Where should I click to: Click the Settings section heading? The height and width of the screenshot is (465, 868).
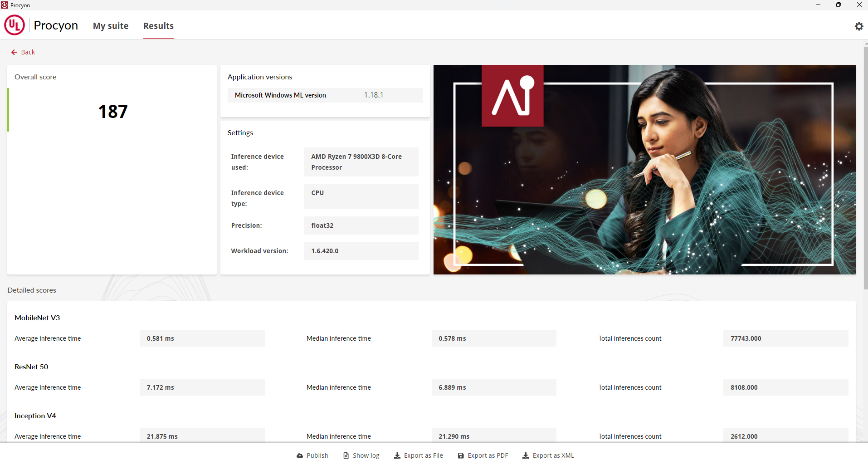[240, 132]
